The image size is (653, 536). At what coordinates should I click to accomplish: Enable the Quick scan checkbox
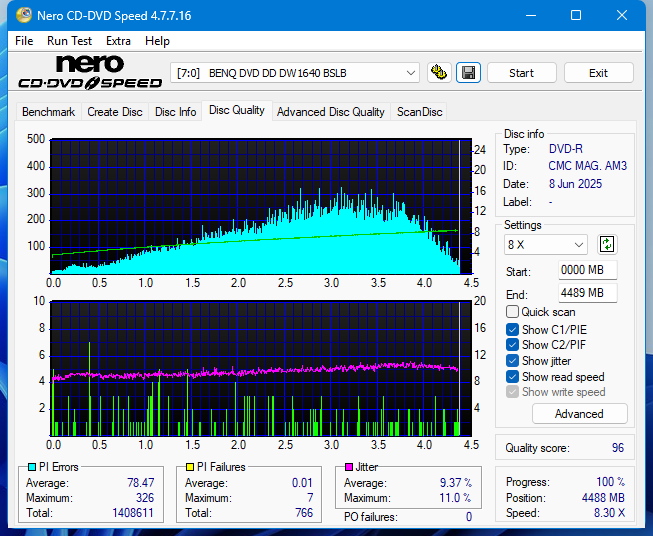click(x=513, y=312)
